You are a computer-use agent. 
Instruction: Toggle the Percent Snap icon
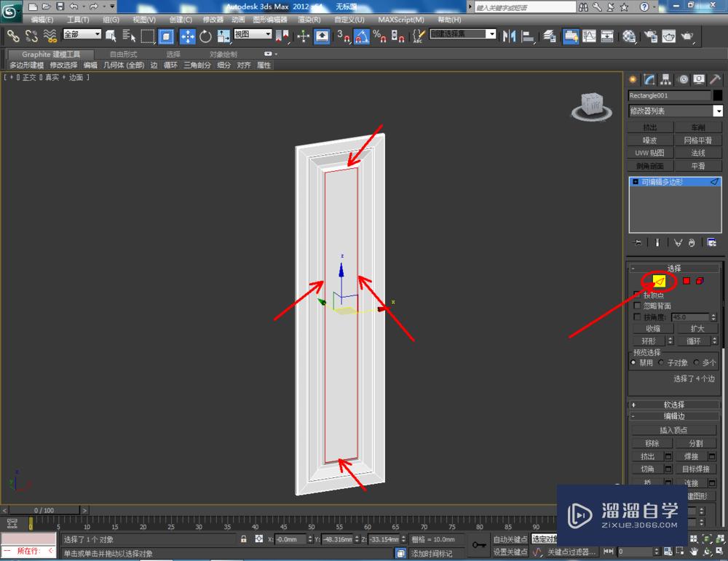point(379,36)
